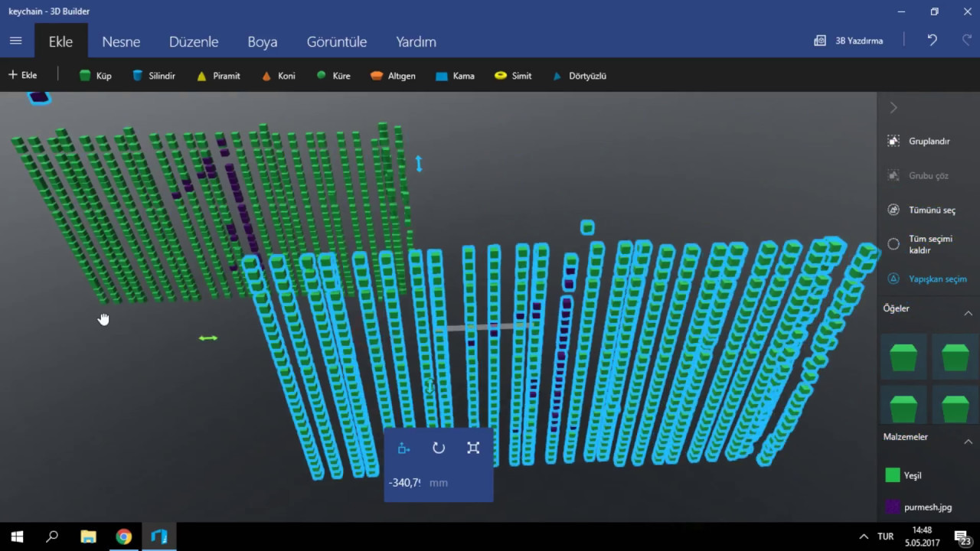980x551 pixels.
Task: Collapse the right side panel arrow
Action: click(893, 108)
